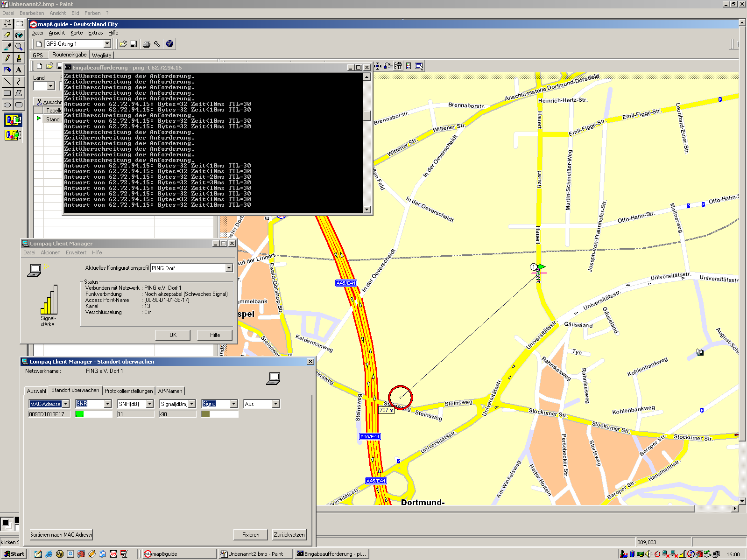Choose the Eraser tool in Paint
The image size is (747, 560).
click(x=7, y=35)
